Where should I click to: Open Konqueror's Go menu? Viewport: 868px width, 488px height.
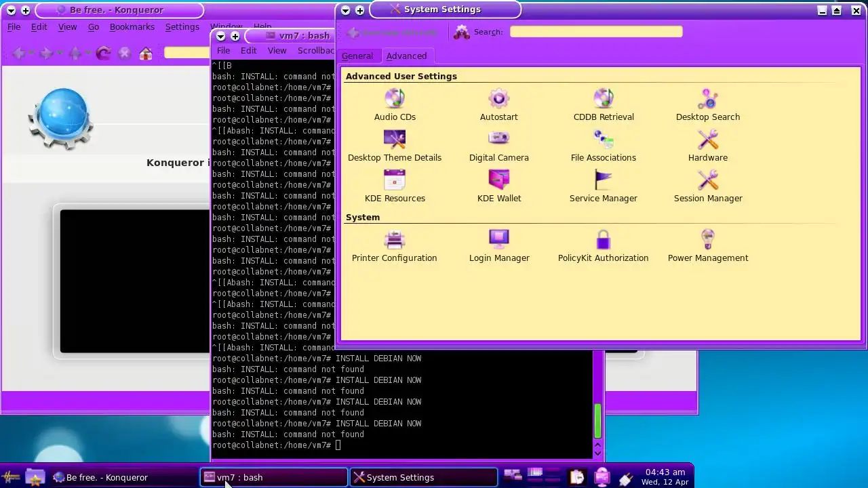94,27
